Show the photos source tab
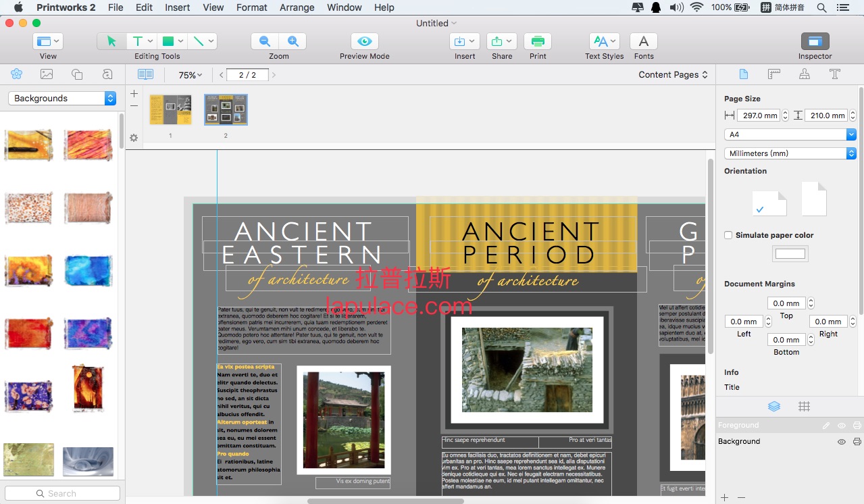The height and width of the screenshot is (504, 864). point(47,74)
